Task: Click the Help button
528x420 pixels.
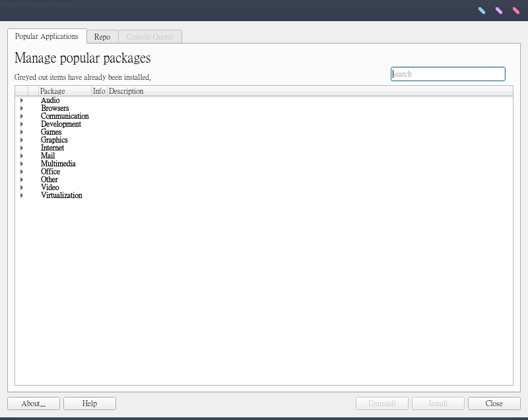Action: click(90, 403)
